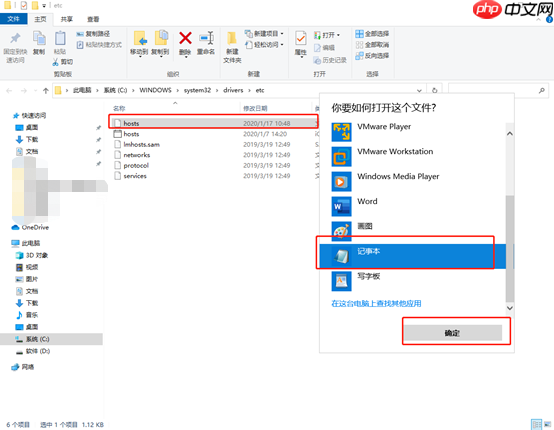
Task: Click the Paste clipboard icon
Action: (60, 38)
